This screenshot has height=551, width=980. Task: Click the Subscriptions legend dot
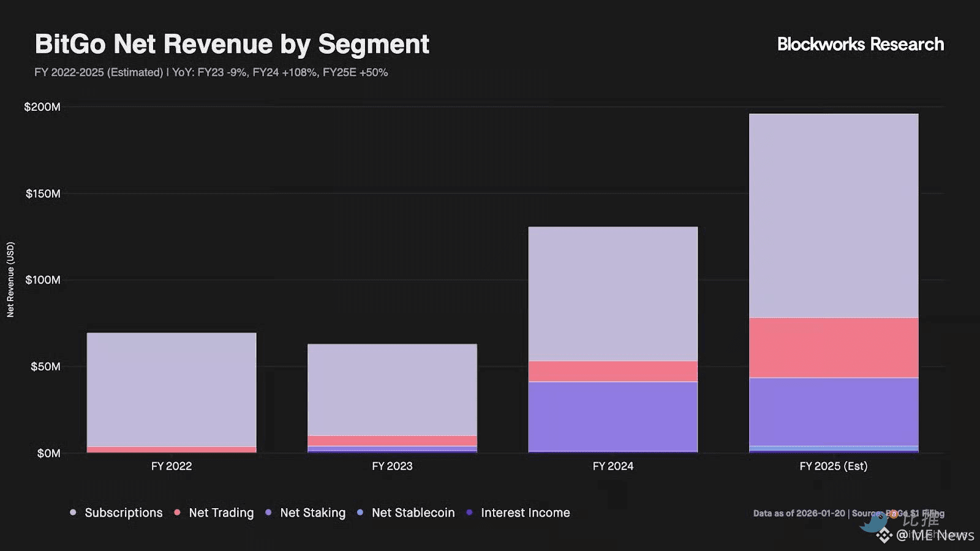click(x=73, y=512)
